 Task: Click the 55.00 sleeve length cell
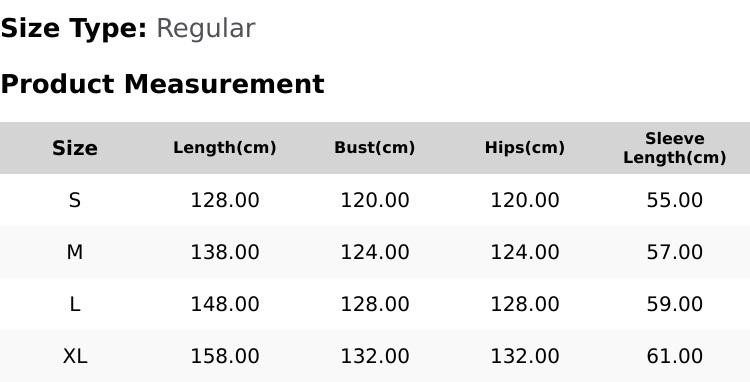click(674, 200)
